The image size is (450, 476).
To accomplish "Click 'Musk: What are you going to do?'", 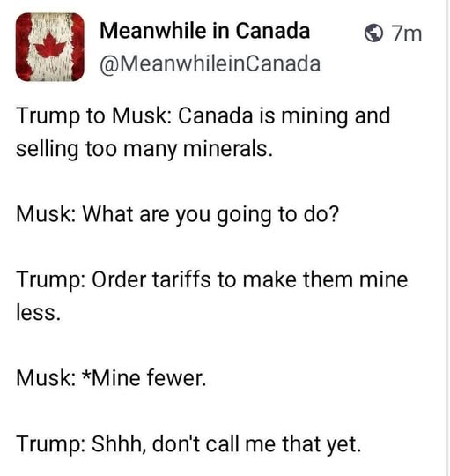I will (x=177, y=214).
